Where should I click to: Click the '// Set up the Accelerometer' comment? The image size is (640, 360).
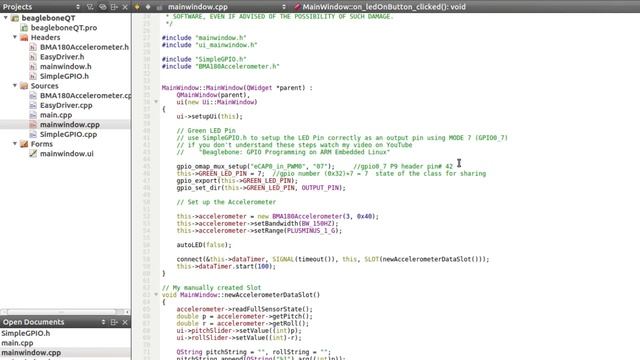(x=226, y=202)
